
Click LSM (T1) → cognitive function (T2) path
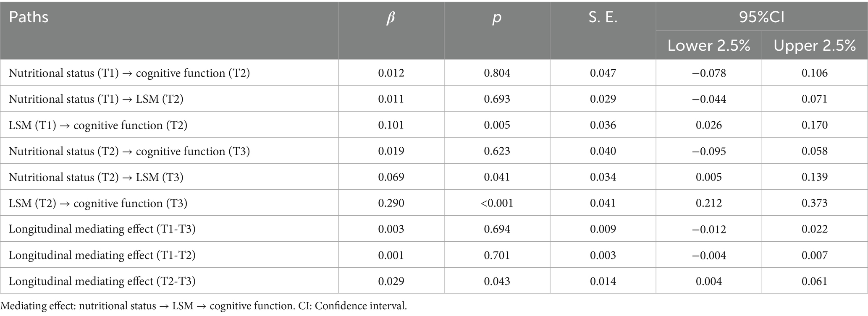click(98, 125)
